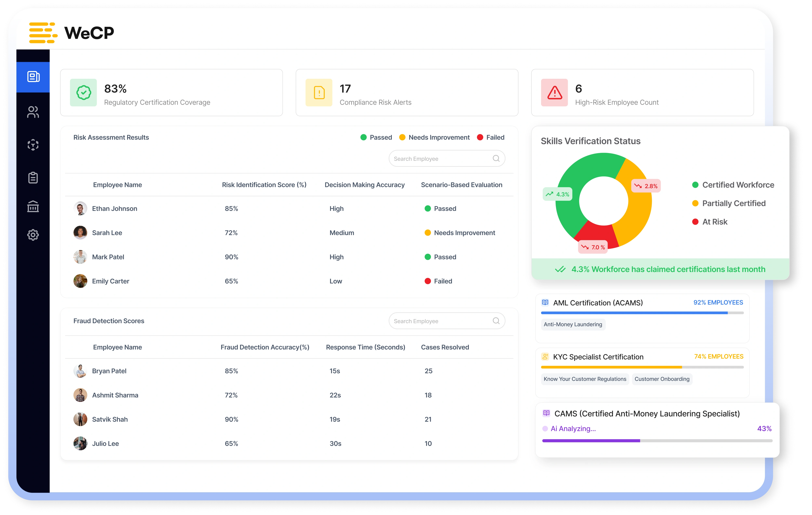812x515 pixels.
Task: Click Emily Carter's avatar
Action: [80, 281]
